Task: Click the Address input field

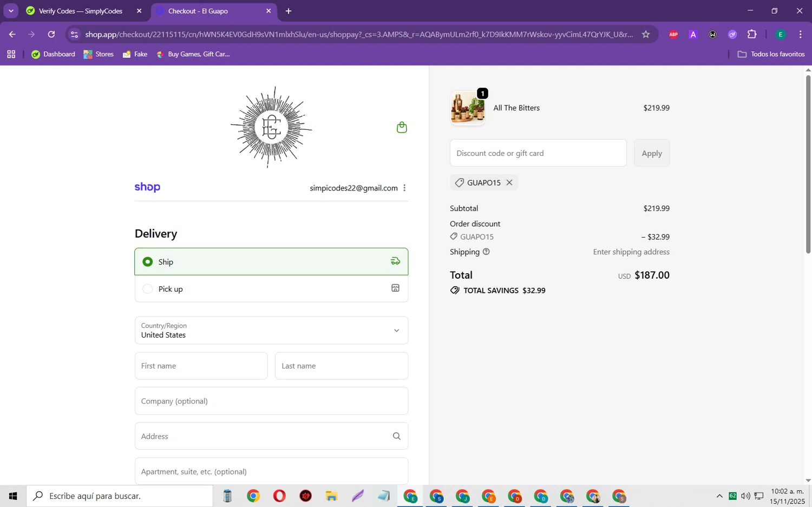Action: tap(271, 436)
